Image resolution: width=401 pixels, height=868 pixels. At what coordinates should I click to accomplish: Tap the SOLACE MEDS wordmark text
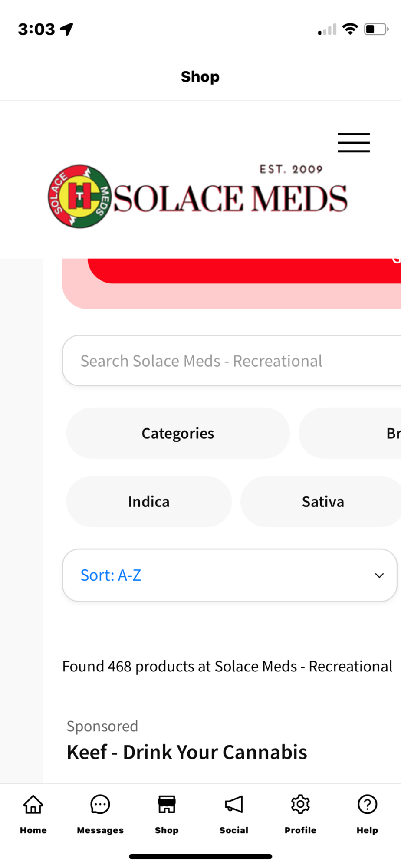tap(230, 199)
